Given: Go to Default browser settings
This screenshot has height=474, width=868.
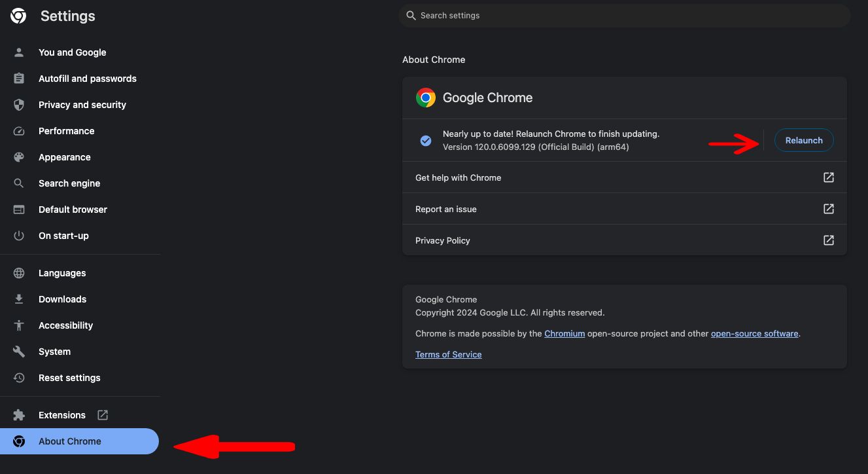Looking at the screenshot, I should tap(73, 210).
